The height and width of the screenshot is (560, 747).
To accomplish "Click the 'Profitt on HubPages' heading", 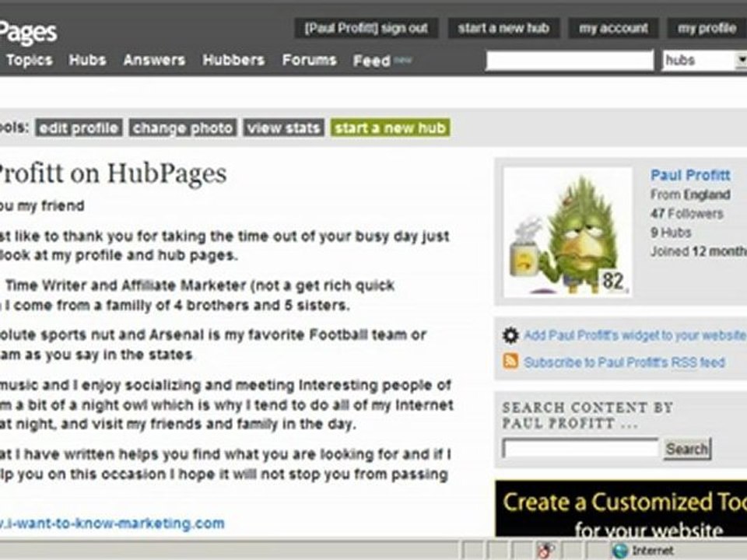I will 111,173.
